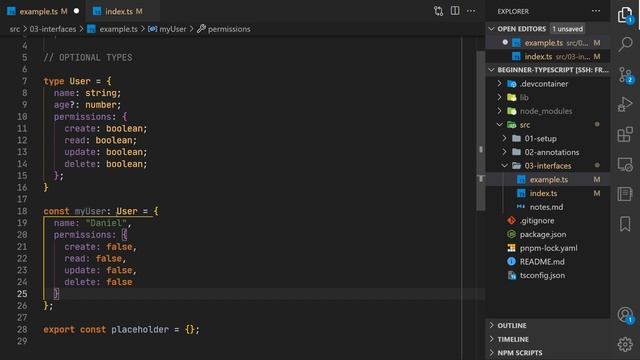This screenshot has width=640, height=360.
Task: Click the unsaved dot on example.ts tab
Action: pos(76,11)
